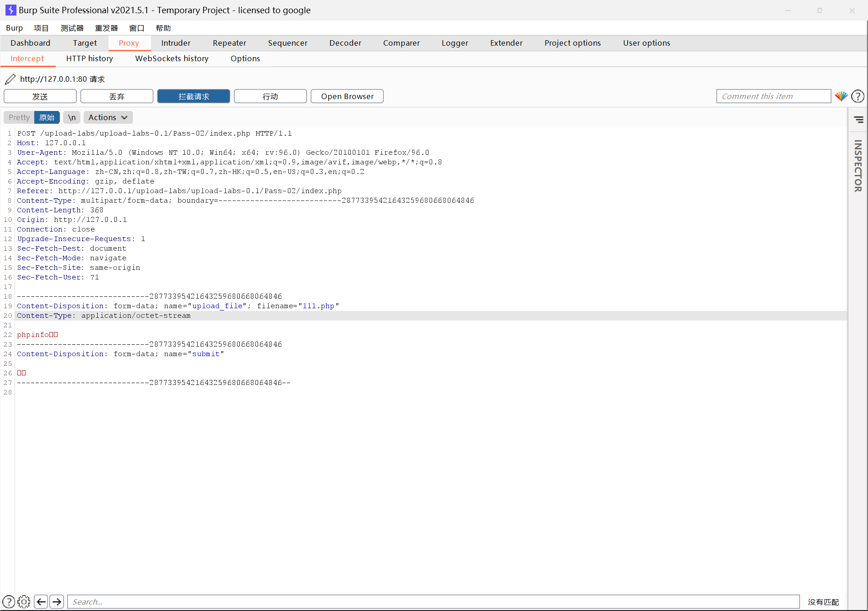Screen dimensions: 868x611
Task: Select the Proxy tab
Action: coord(129,43)
